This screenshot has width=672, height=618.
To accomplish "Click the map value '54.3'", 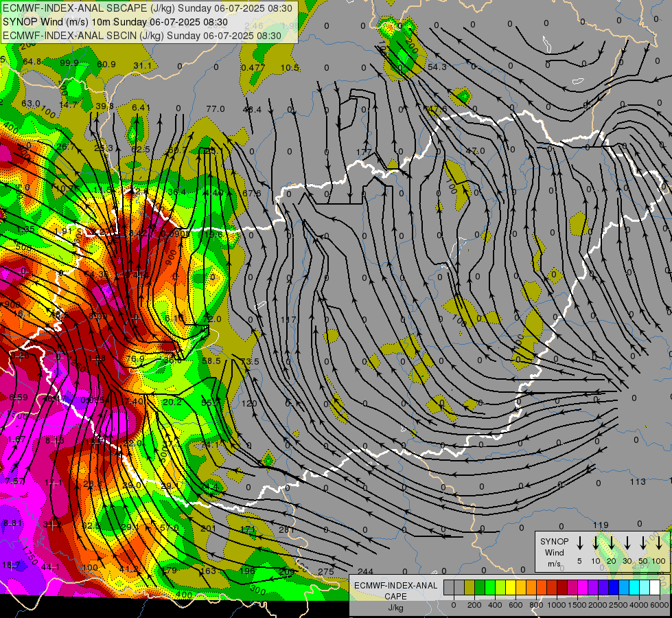I will click(x=437, y=67).
